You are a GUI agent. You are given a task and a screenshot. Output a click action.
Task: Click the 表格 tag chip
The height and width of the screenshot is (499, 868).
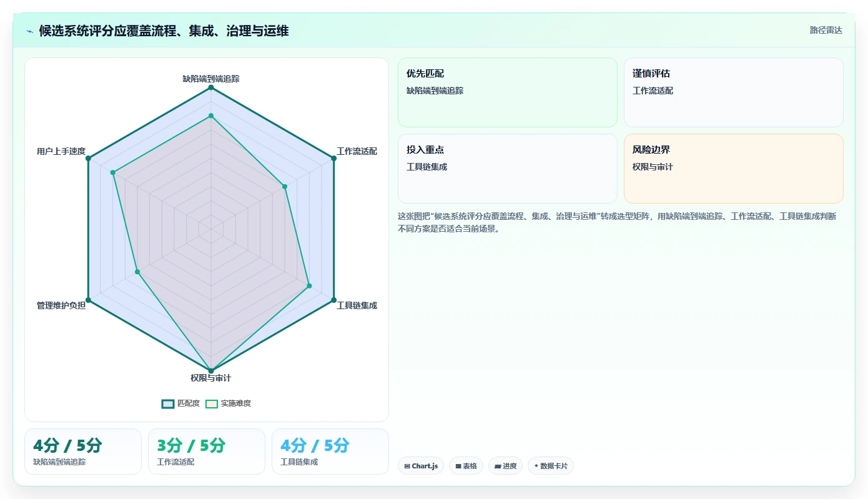point(466,466)
